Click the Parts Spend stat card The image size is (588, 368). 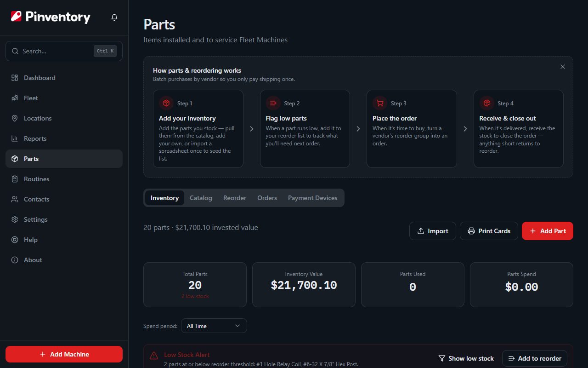tap(521, 285)
